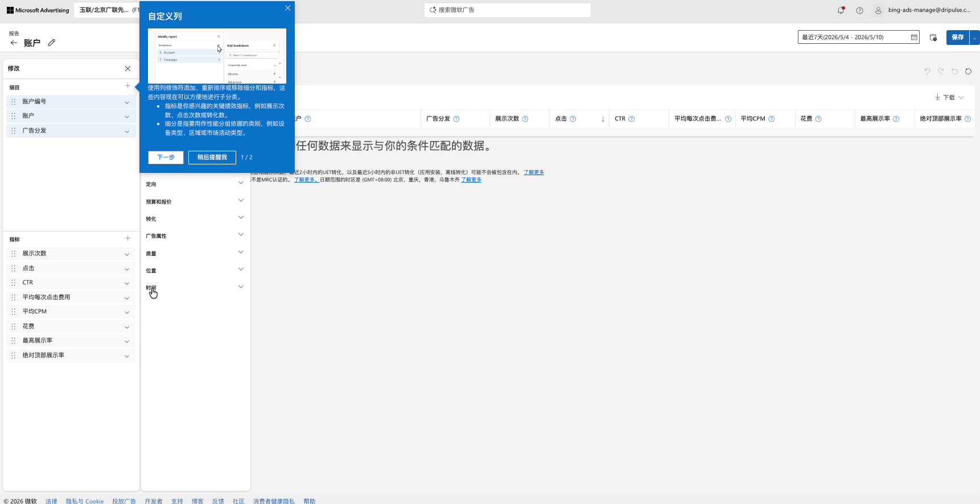Image resolution: width=980 pixels, height=504 pixels.
Task: Open the 了解更多 link after 可能不会被包含在内
Action: [x=534, y=172]
